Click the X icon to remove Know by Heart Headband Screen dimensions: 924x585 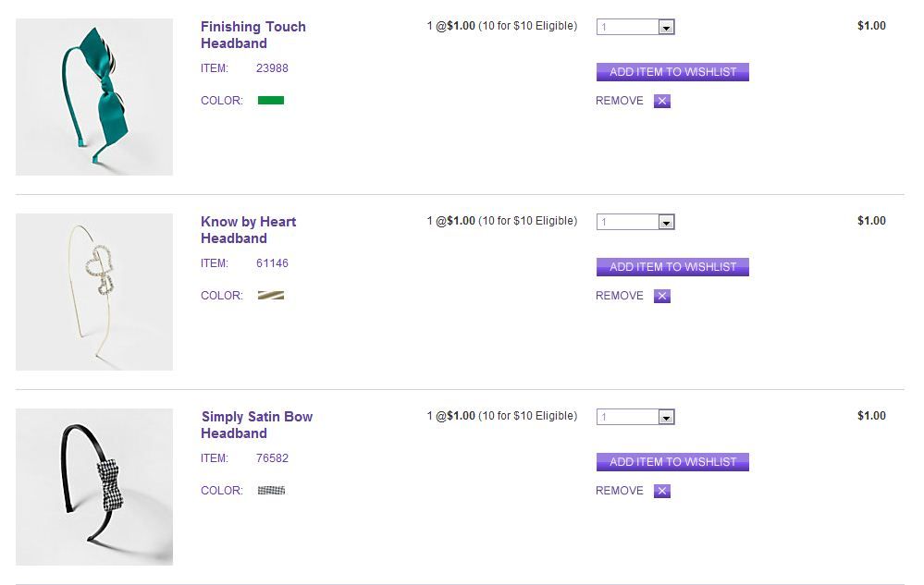click(661, 297)
